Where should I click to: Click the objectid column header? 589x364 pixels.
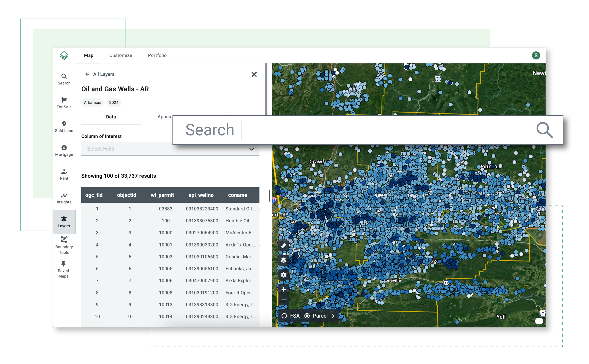pyautogui.click(x=127, y=195)
